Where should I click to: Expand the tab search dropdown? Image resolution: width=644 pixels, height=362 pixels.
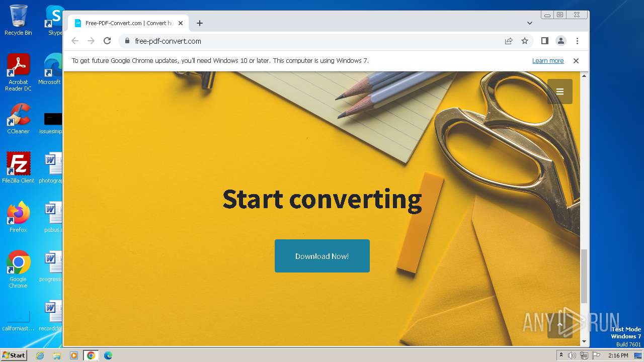530,23
